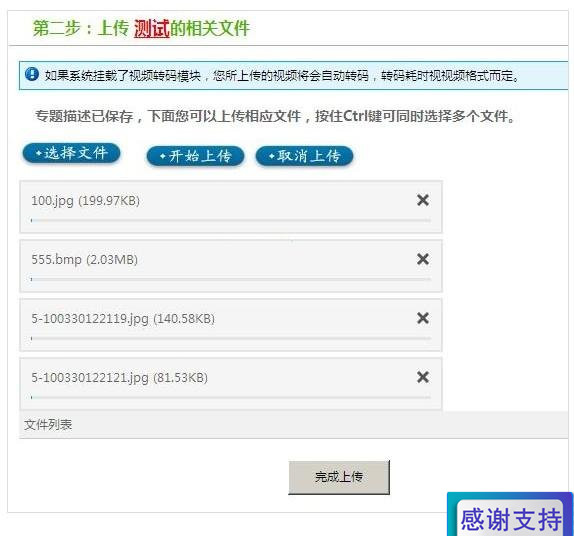Click 选择文件 to choose files
The image size is (574, 536).
71,153
